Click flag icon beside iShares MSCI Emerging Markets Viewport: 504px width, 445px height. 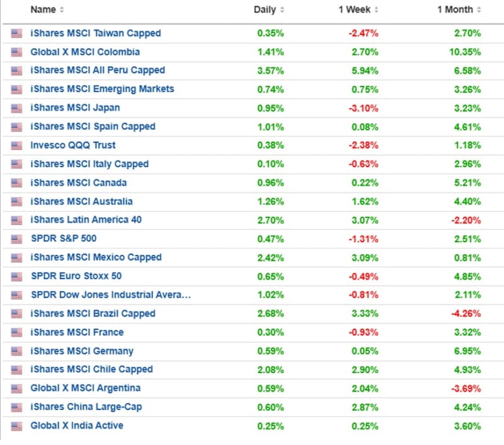[16, 90]
